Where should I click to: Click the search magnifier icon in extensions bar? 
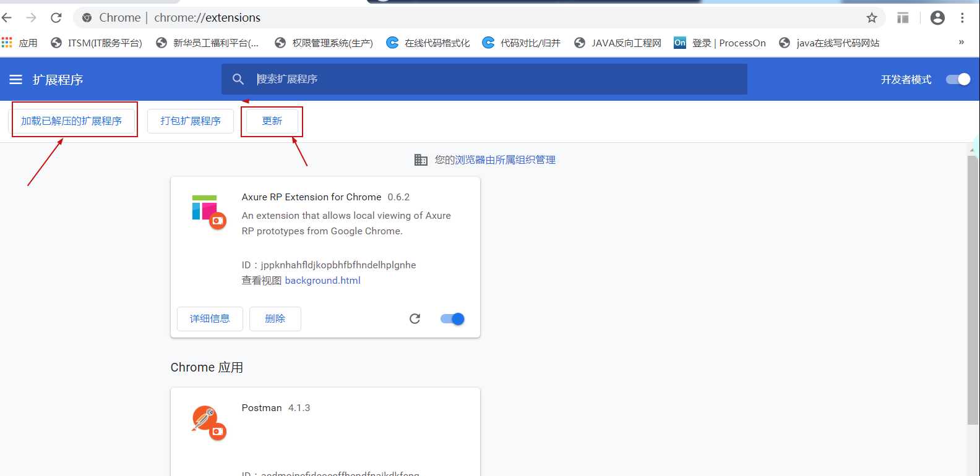pyautogui.click(x=238, y=79)
